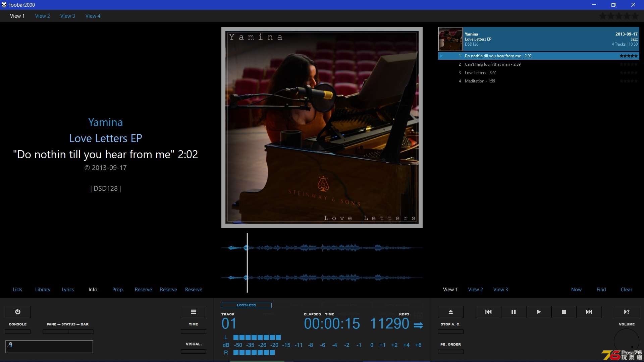
Task: Adjust the VOLUME knob
Action: pyautogui.click(x=627, y=341)
